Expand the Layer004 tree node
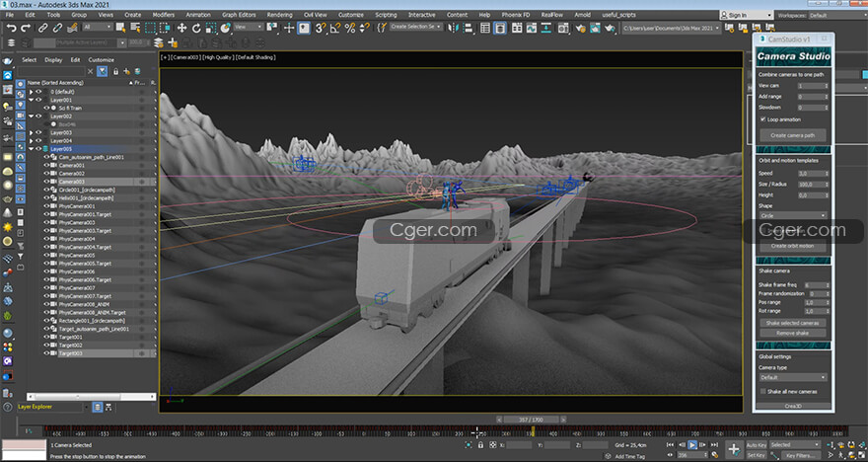The height and width of the screenshot is (462, 868). (31, 141)
